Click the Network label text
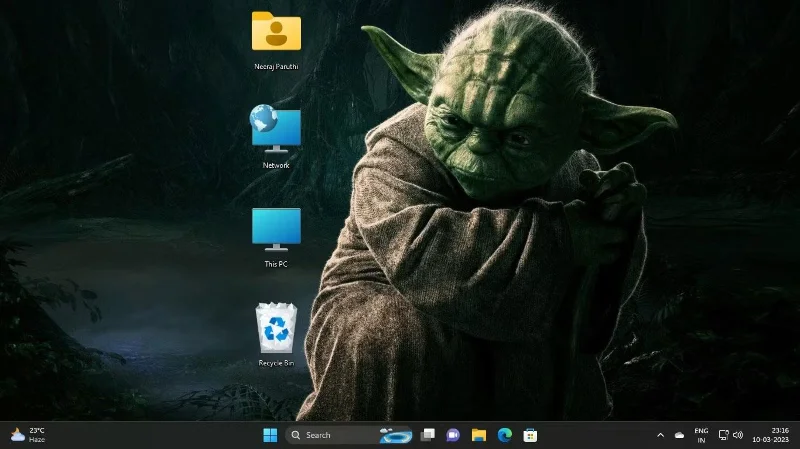The width and height of the screenshot is (800, 449). coord(276,165)
